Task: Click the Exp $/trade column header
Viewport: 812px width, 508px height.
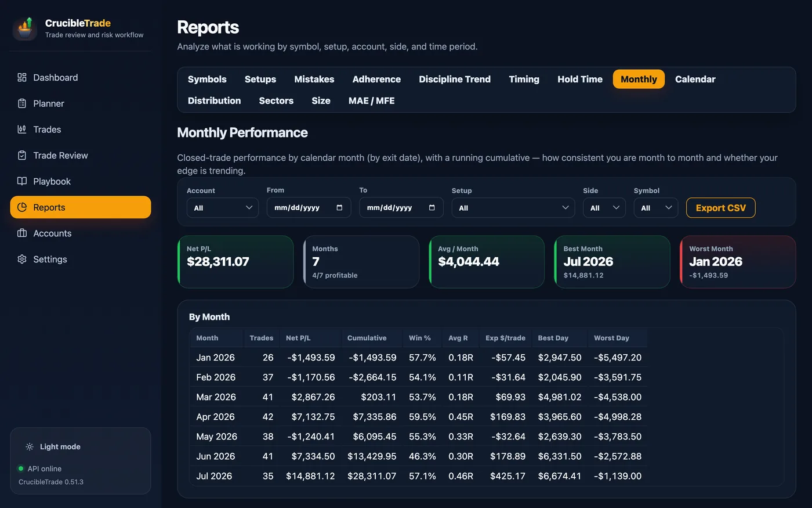Action: click(505, 338)
